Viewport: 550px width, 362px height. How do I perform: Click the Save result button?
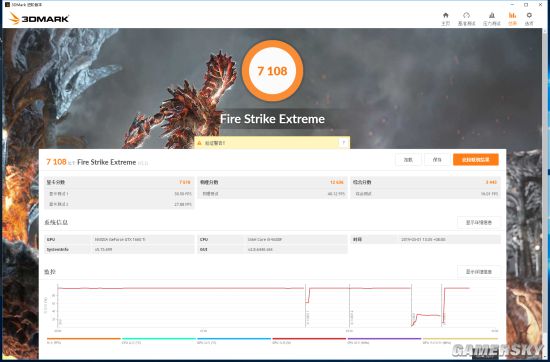[x=437, y=160]
